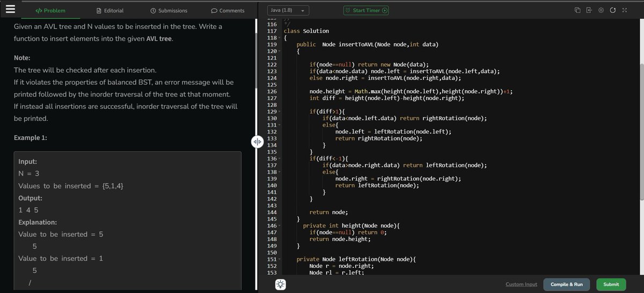Click 'Node r = node.right;' code line
This screenshot has height=293, width=644.
(341, 266)
